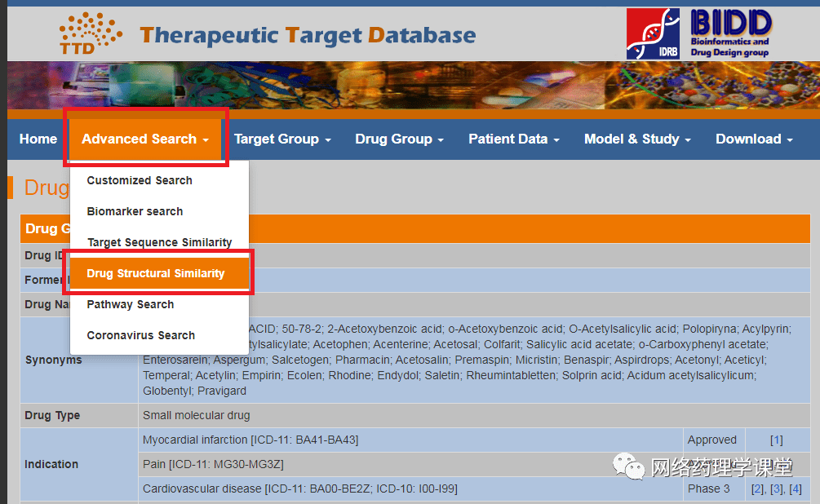
Task: Click the Indication row label
Action: (51, 464)
